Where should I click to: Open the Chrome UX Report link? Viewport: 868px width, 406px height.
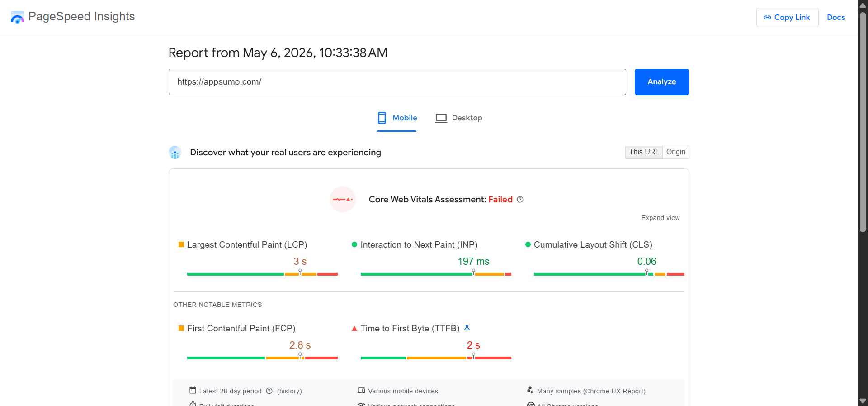(614, 391)
